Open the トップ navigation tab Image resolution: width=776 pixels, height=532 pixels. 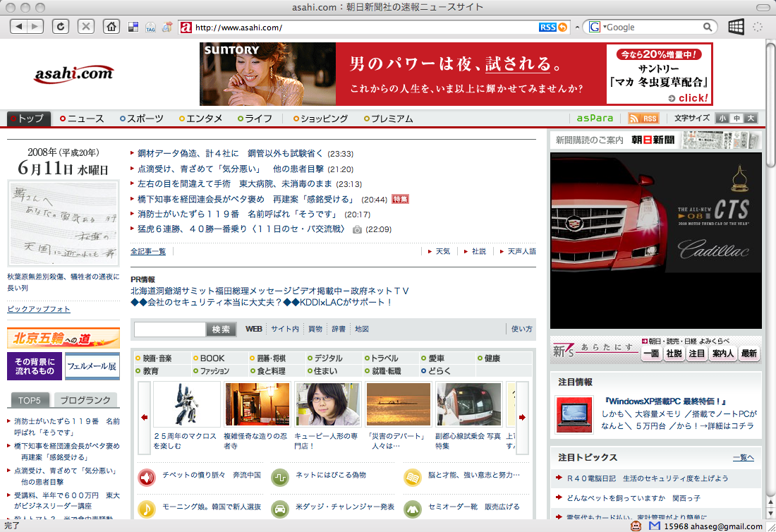point(29,119)
